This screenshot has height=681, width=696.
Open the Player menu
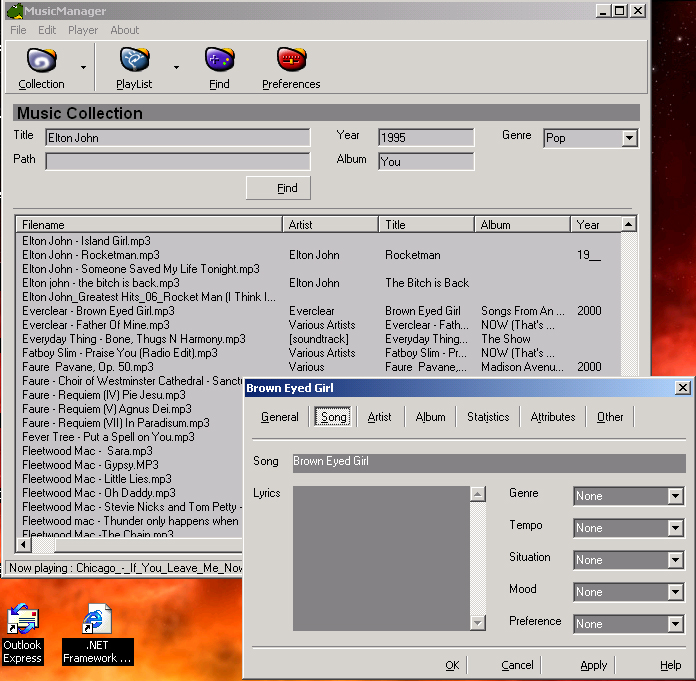point(83,30)
